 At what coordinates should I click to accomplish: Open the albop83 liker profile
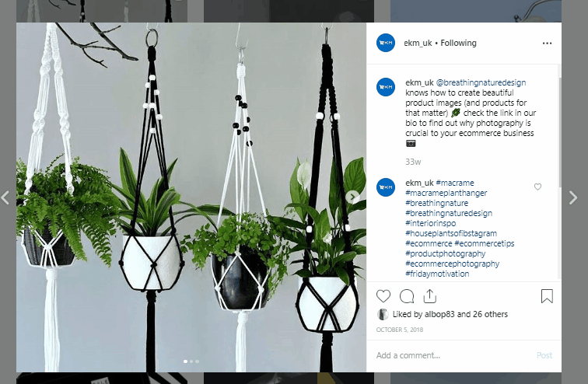pos(439,314)
